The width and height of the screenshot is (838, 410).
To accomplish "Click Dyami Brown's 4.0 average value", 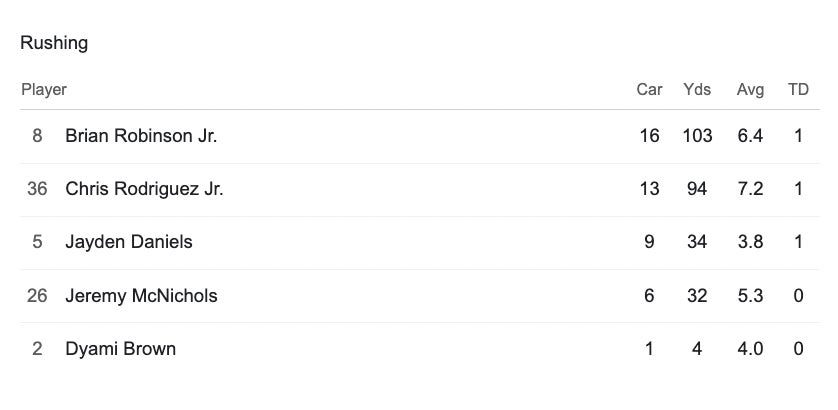I will [750, 349].
